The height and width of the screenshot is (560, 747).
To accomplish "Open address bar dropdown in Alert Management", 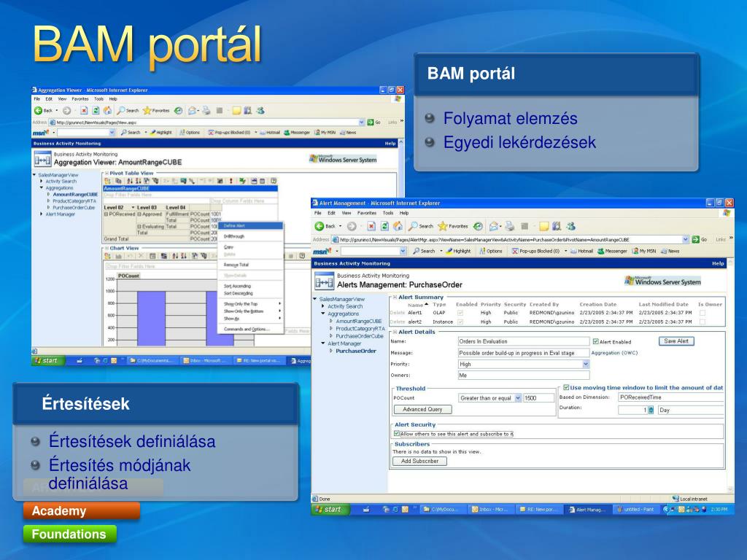I will [x=686, y=239].
